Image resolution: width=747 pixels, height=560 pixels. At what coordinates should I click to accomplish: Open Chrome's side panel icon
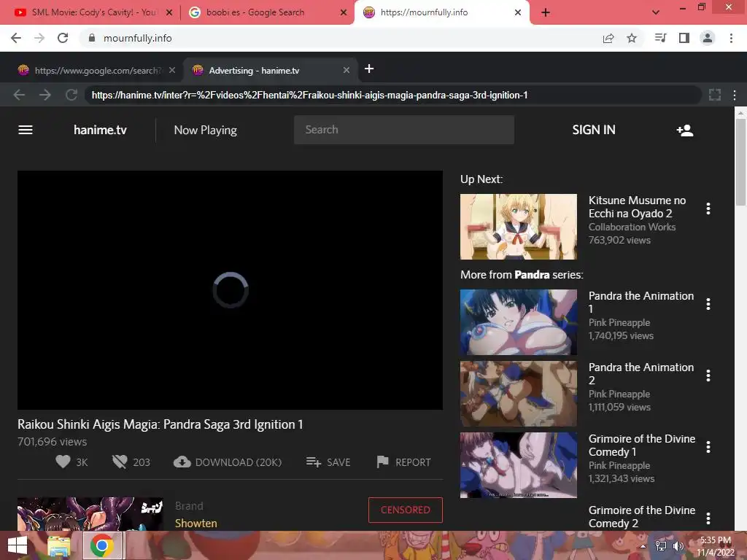pos(684,38)
